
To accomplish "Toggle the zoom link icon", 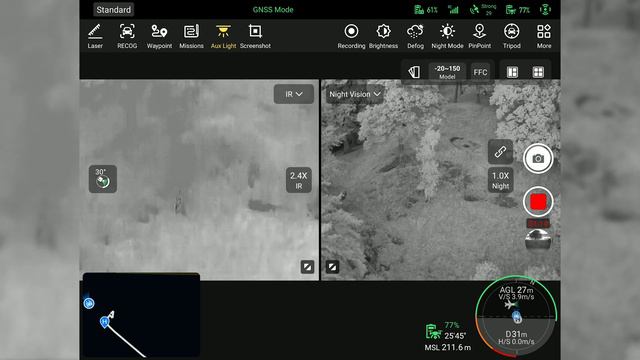I will [x=500, y=152].
